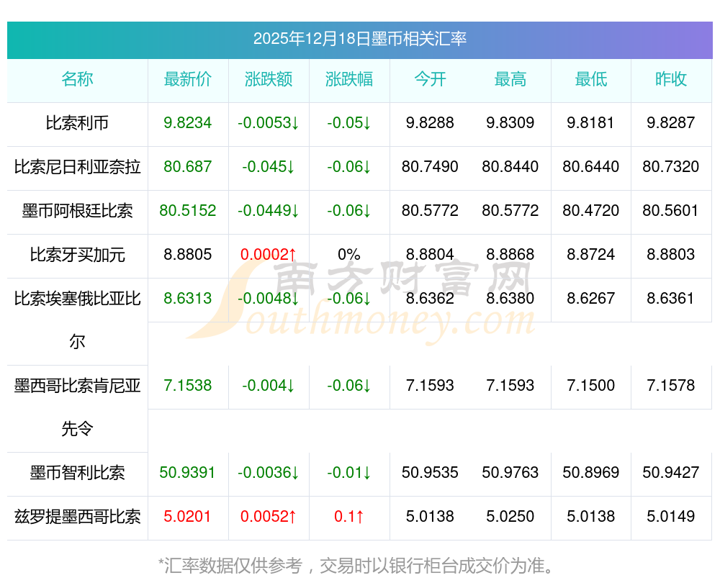
Task: Select the 昨收 column header
Action: pos(671,80)
